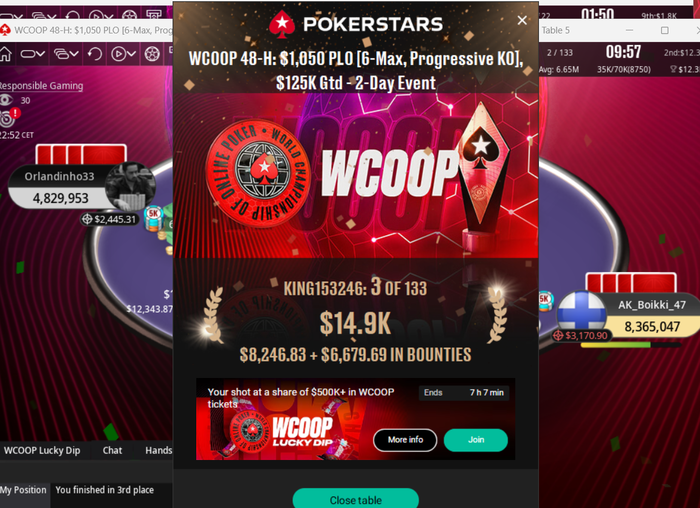Image resolution: width=700 pixels, height=508 pixels.
Task: Click the More info button
Action: tap(405, 440)
